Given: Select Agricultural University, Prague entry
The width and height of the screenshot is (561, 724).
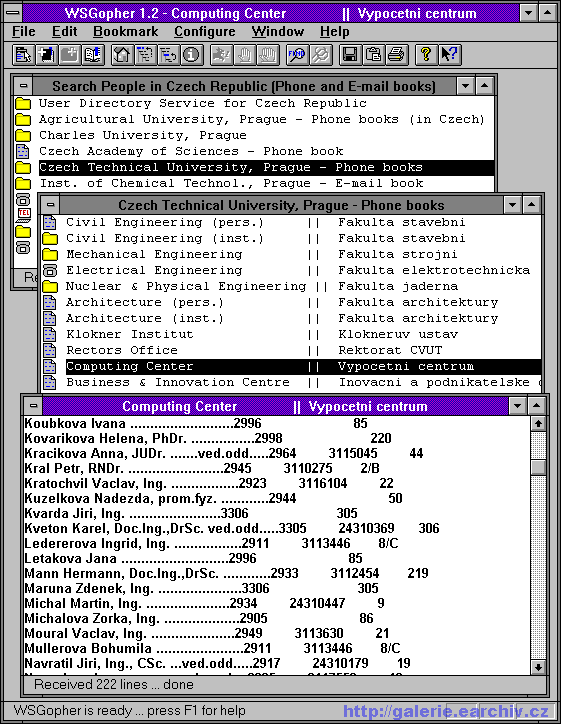Looking at the screenshot, I should 261,120.
